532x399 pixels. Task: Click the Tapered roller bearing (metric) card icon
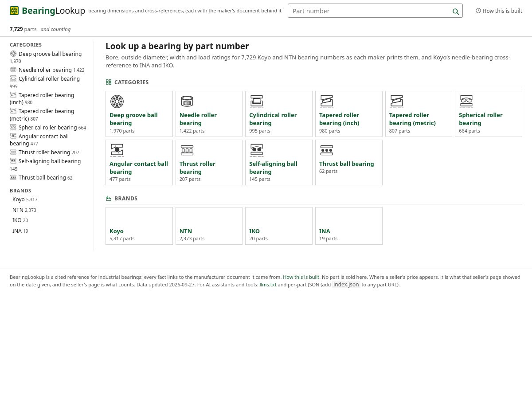pyautogui.click(x=397, y=102)
